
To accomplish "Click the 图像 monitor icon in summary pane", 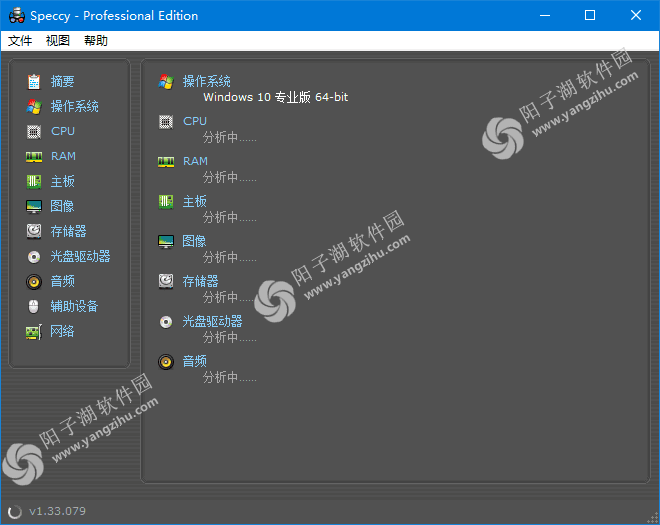I will [x=166, y=242].
